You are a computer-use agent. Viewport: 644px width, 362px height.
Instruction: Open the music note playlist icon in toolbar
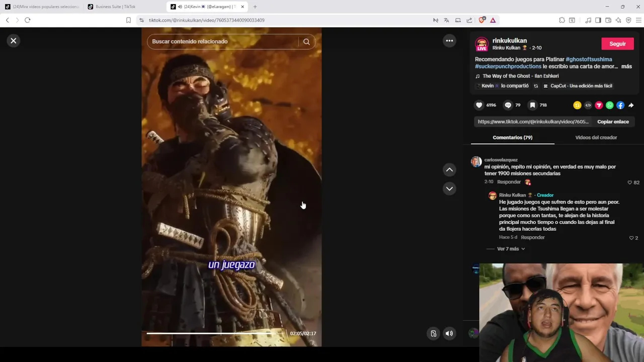coord(588,20)
